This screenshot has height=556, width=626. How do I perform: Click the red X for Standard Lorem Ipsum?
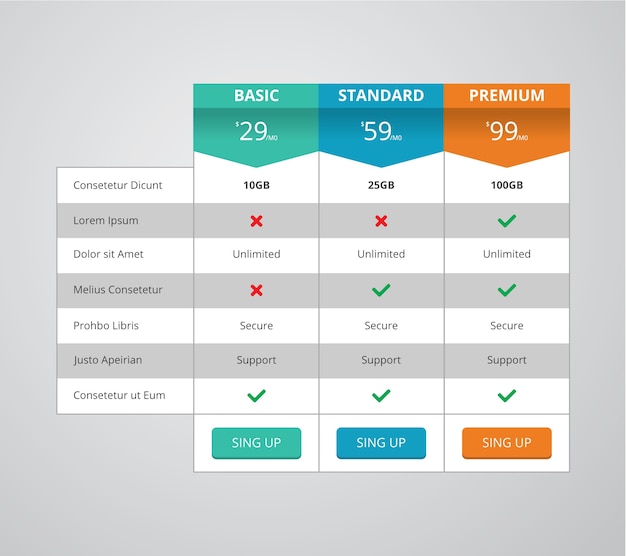[381, 221]
